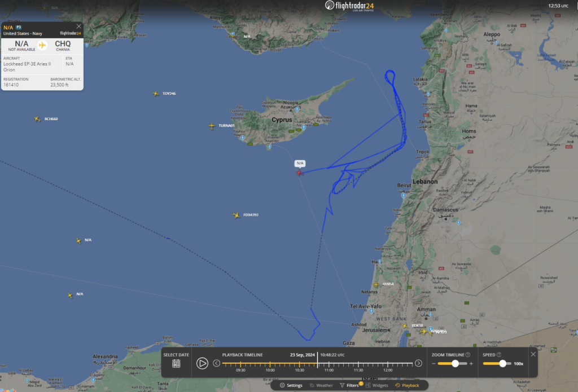
Task: Open the Weather tab
Action: [321, 385]
